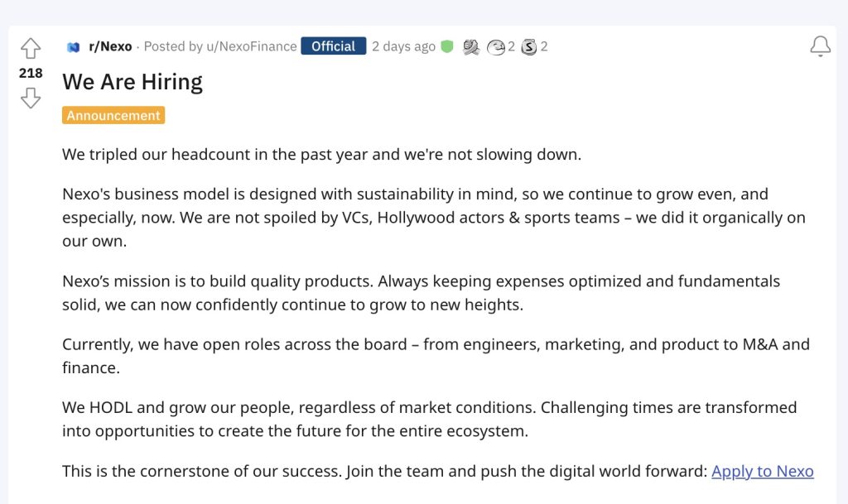The image size is (848, 504).
Task: Click the Nexo subreddit logo icon
Action: pos(73,47)
